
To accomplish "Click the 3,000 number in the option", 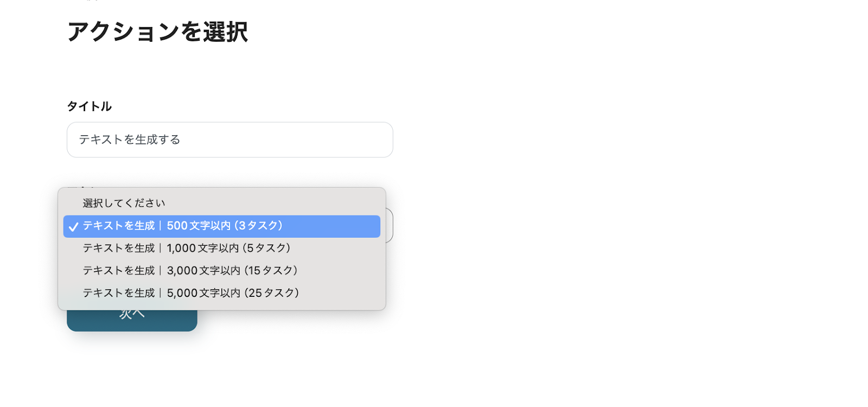I will click(x=182, y=271).
